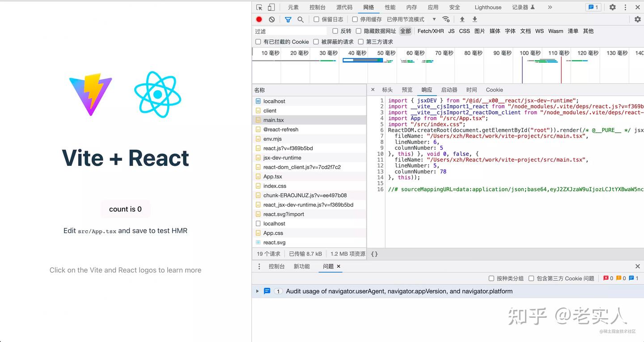Check the 有已拦截的 Cookie option

258,42
